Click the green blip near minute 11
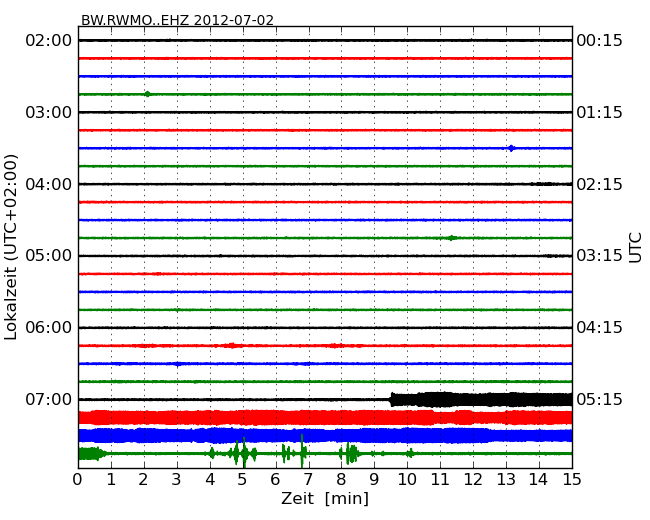The width and height of the screenshot is (650, 520). (x=452, y=238)
